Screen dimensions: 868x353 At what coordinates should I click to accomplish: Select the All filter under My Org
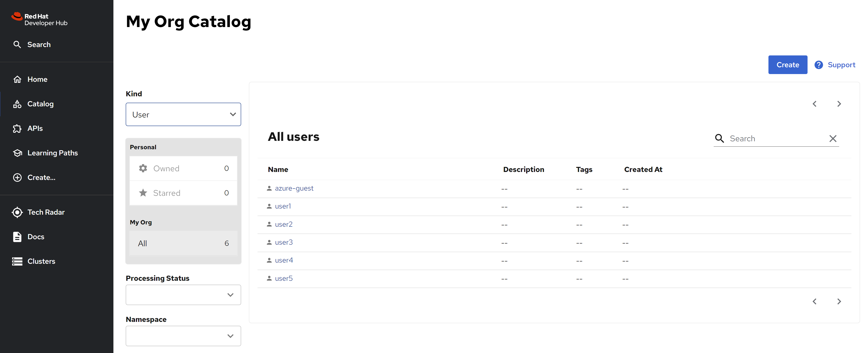pyautogui.click(x=183, y=243)
